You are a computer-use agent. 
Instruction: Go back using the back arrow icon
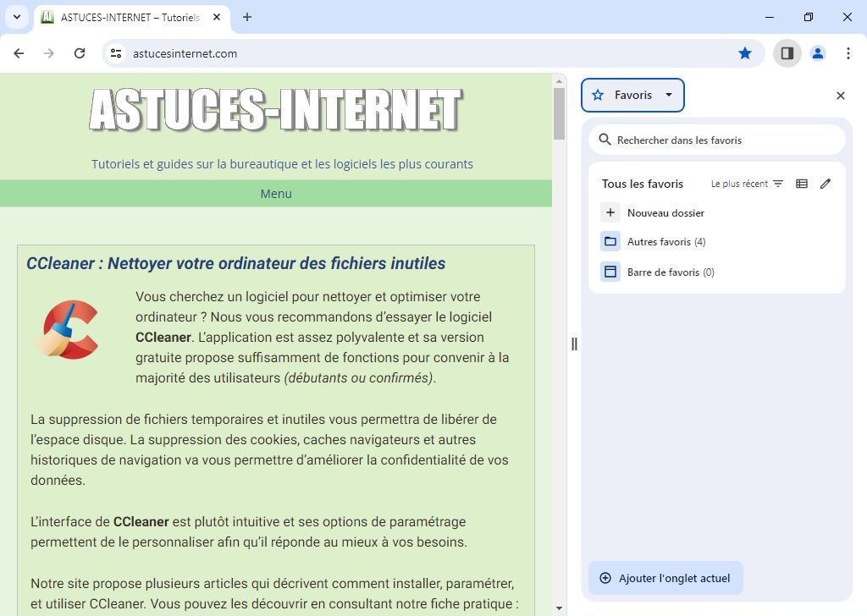(19, 53)
